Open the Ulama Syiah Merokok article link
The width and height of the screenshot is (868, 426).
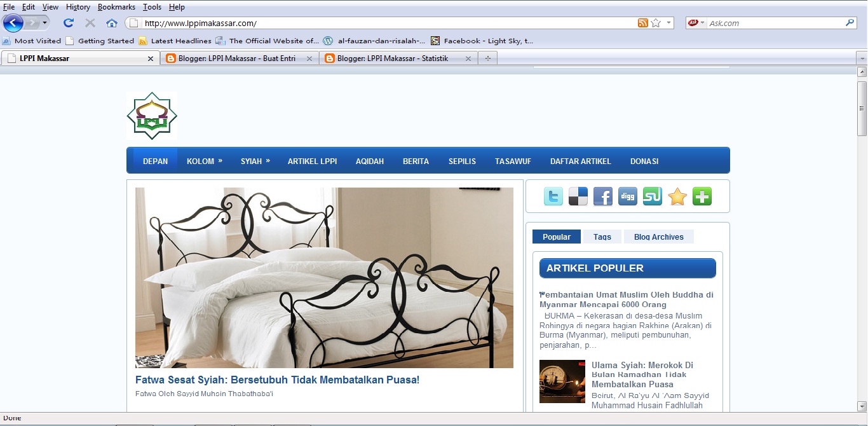click(642, 374)
